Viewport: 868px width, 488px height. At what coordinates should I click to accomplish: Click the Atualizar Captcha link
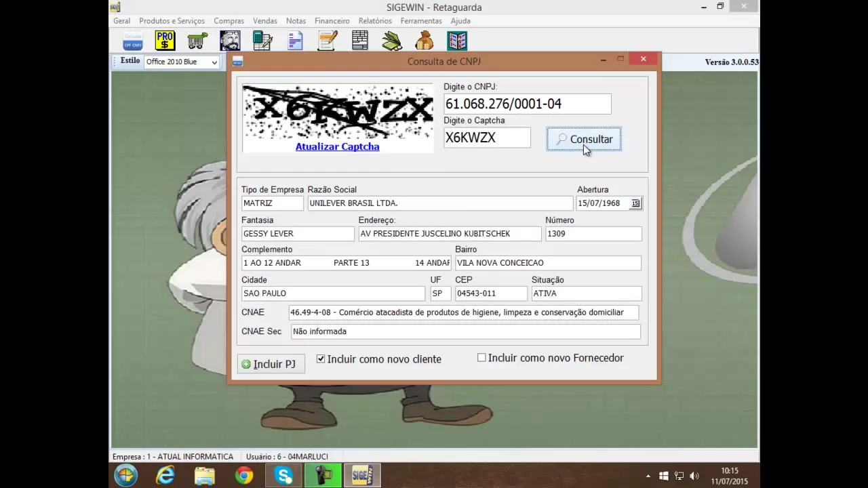coord(337,146)
